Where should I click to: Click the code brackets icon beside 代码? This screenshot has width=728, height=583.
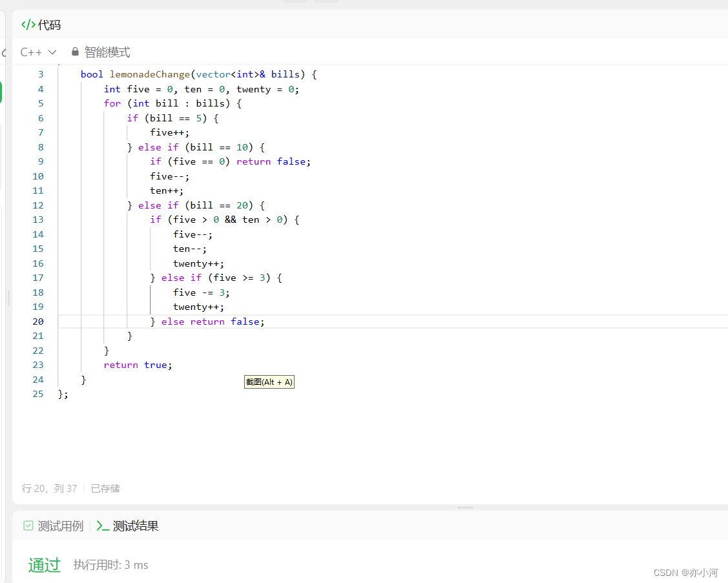pos(28,25)
